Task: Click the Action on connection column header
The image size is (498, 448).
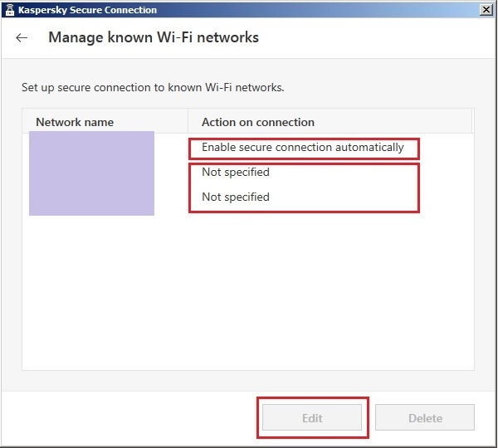Action: (x=258, y=122)
